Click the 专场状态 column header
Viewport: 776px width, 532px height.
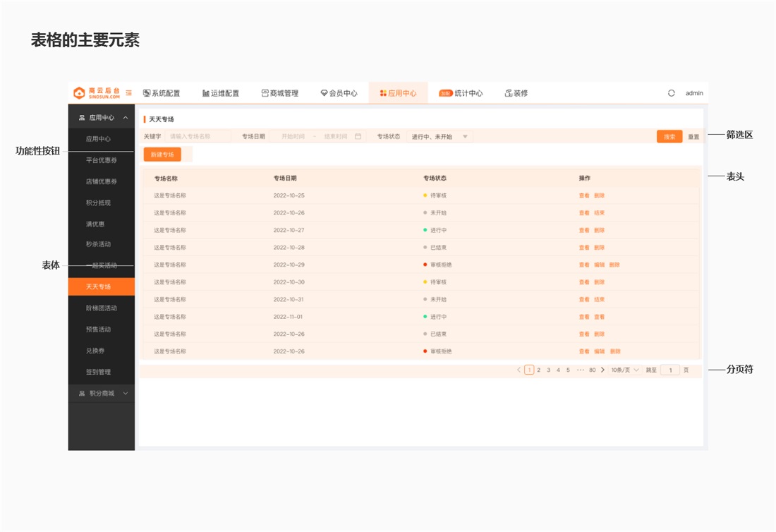point(435,179)
